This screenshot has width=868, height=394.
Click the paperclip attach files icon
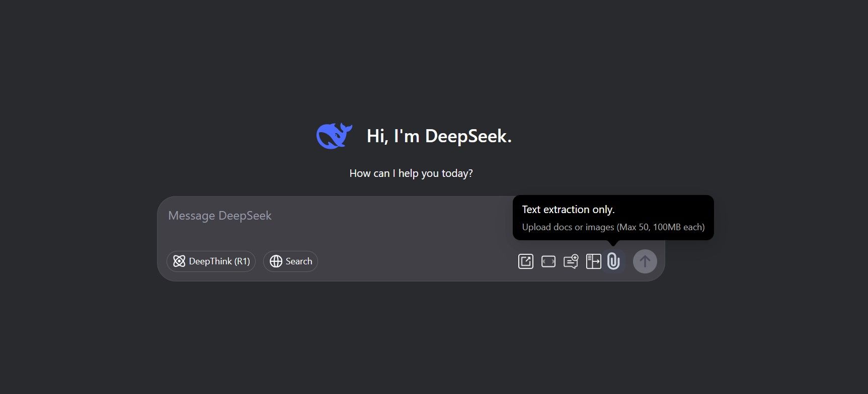click(613, 261)
